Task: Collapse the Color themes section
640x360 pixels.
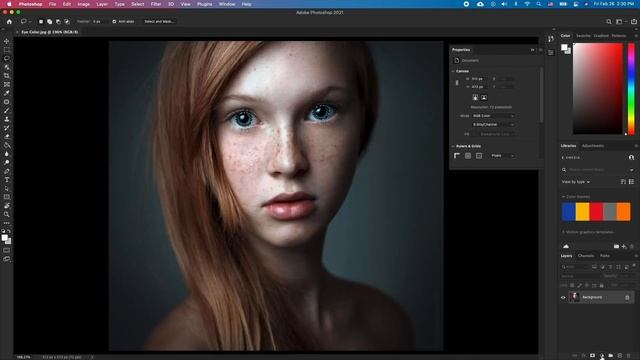Action: pyautogui.click(x=563, y=197)
